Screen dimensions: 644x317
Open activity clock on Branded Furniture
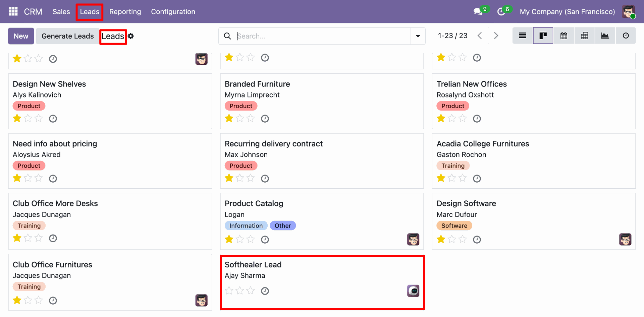[265, 119]
